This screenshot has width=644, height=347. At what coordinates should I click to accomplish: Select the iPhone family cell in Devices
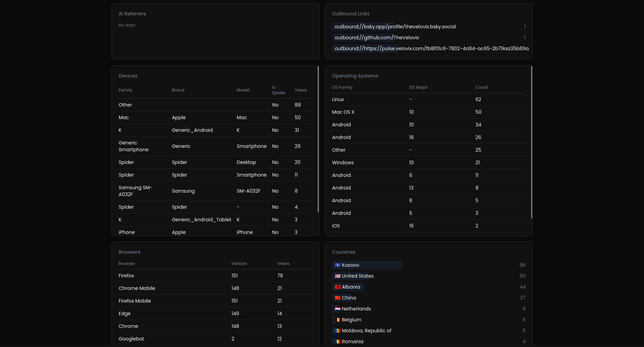(127, 232)
